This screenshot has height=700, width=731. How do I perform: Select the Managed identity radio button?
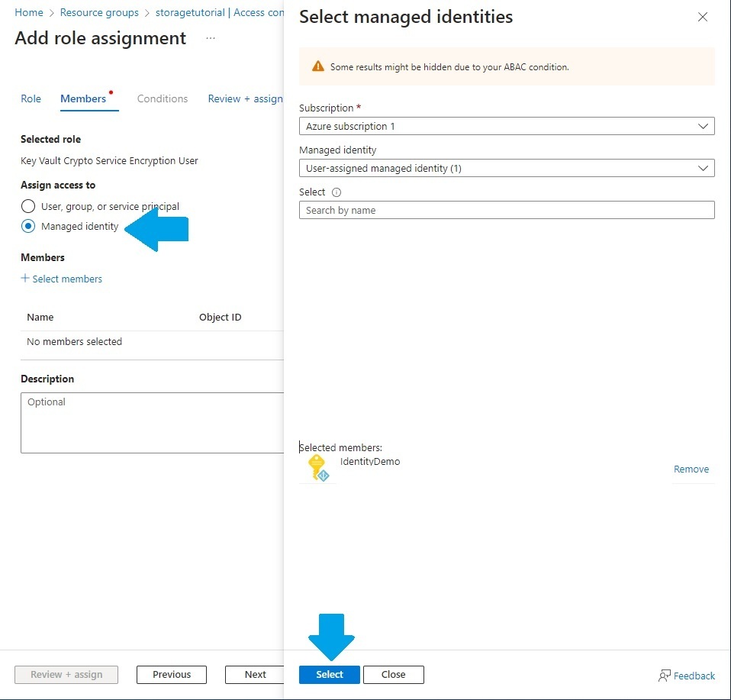click(28, 226)
